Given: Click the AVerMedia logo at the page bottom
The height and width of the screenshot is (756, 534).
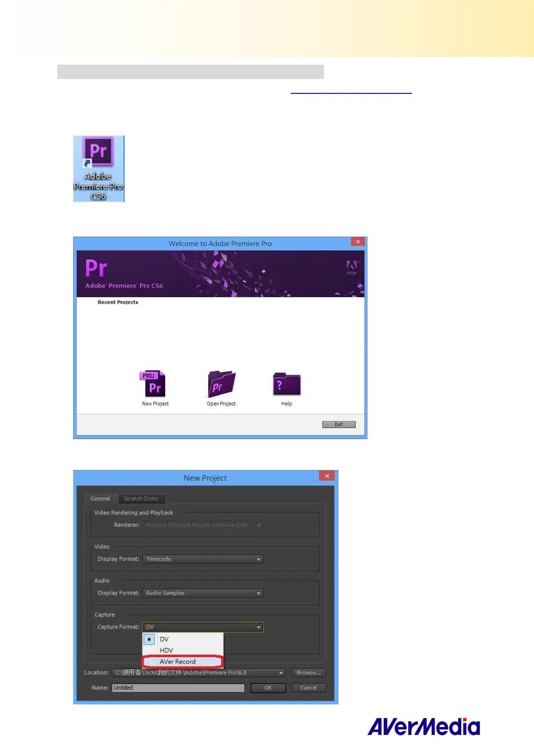Looking at the screenshot, I should (x=423, y=727).
